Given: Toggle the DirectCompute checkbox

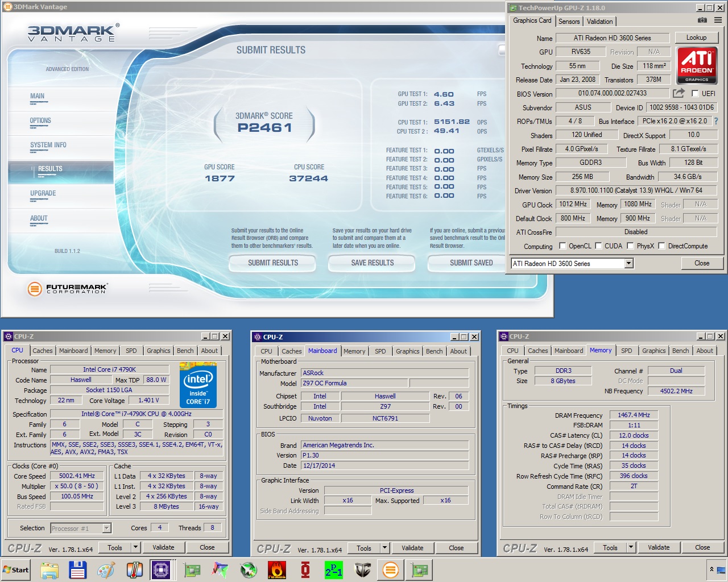Looking at the screenshot, I should tap(661, 246).
